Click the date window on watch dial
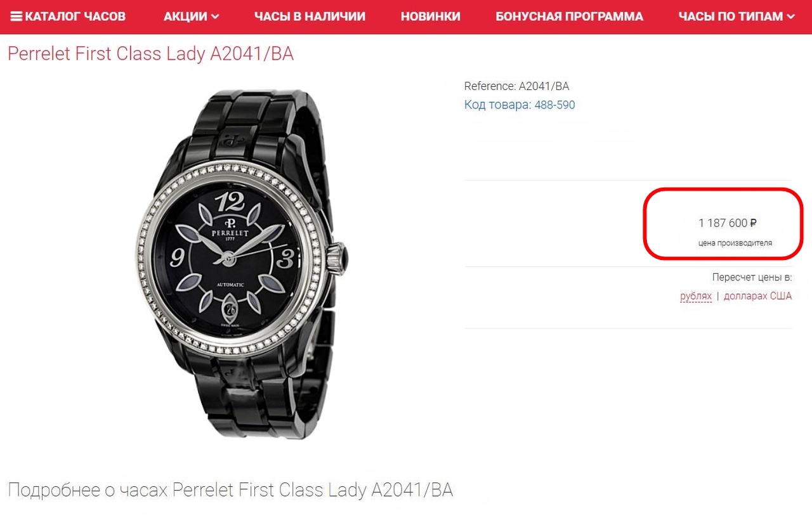Viewport: 812px width, 525px height. [229, 309]
